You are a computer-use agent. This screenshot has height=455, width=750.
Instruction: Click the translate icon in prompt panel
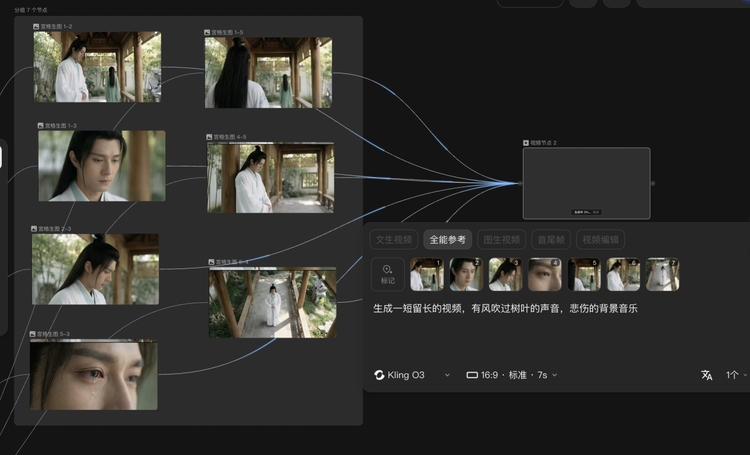tap(707, 375)
